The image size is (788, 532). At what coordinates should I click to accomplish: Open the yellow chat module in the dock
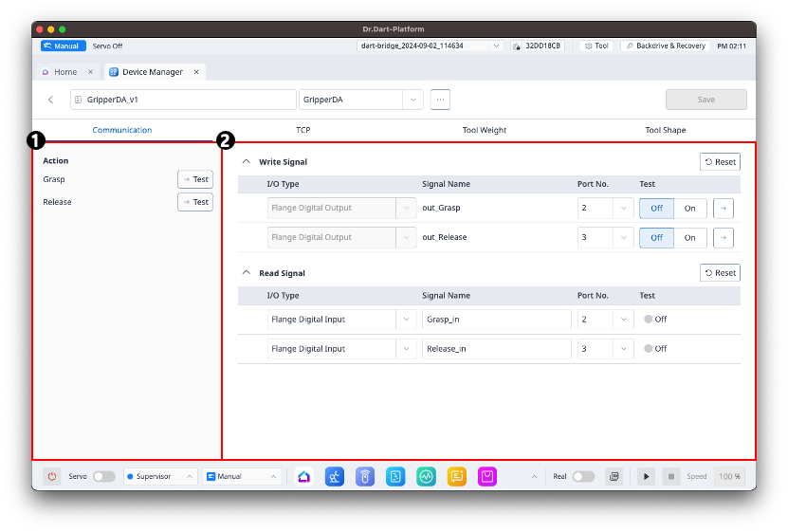click(x=457, y=476)
